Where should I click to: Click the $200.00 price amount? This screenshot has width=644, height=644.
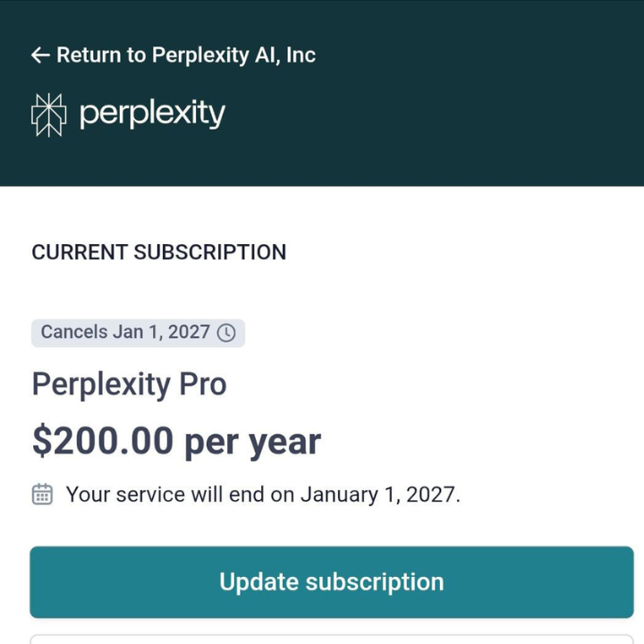click(103, 441)
